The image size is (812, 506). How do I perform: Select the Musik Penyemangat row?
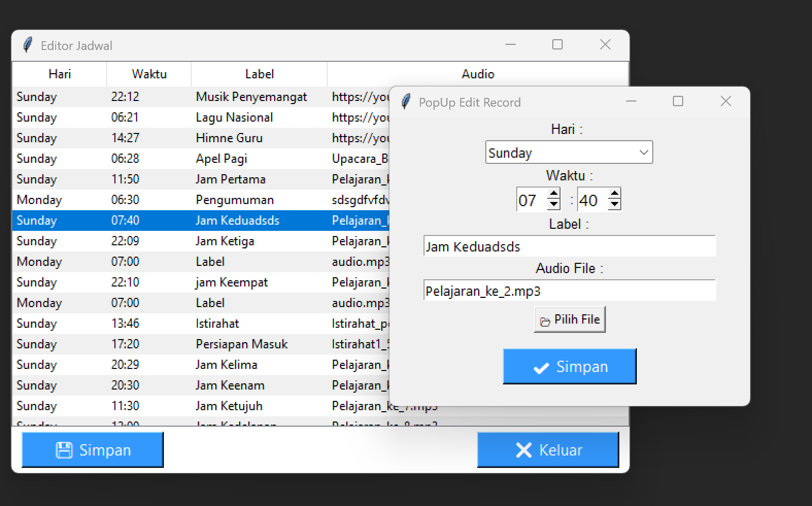click(251, 97)
